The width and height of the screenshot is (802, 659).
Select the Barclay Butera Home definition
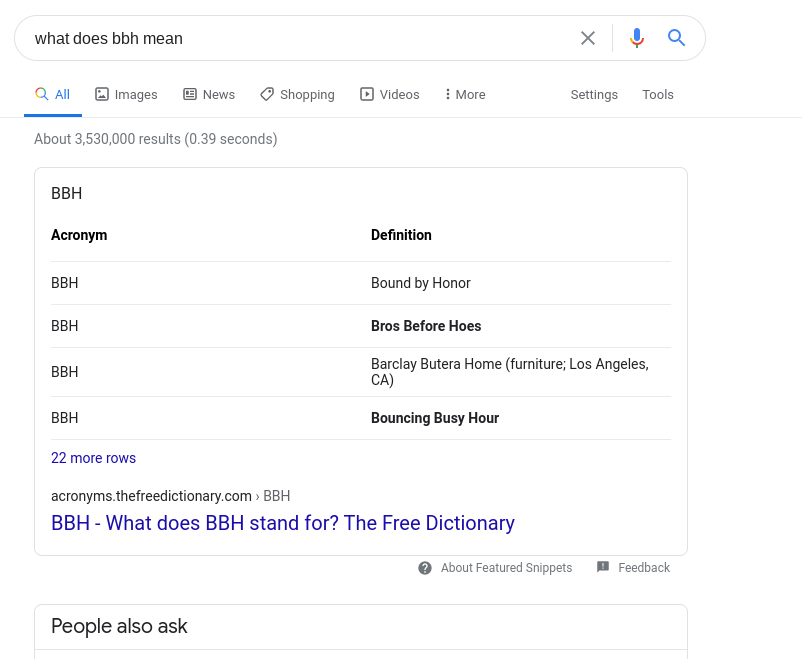point(509,372)
